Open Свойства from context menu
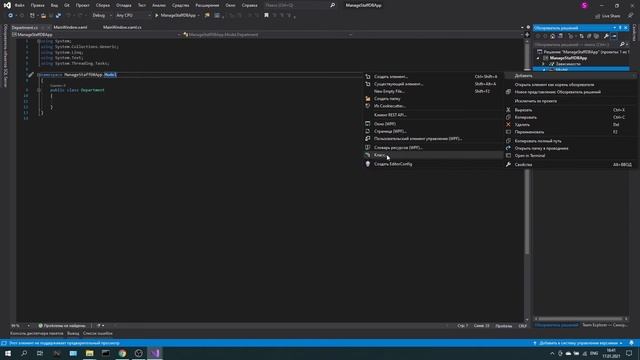This screenshot has width=640, height=360. click(x=571, y=165)
